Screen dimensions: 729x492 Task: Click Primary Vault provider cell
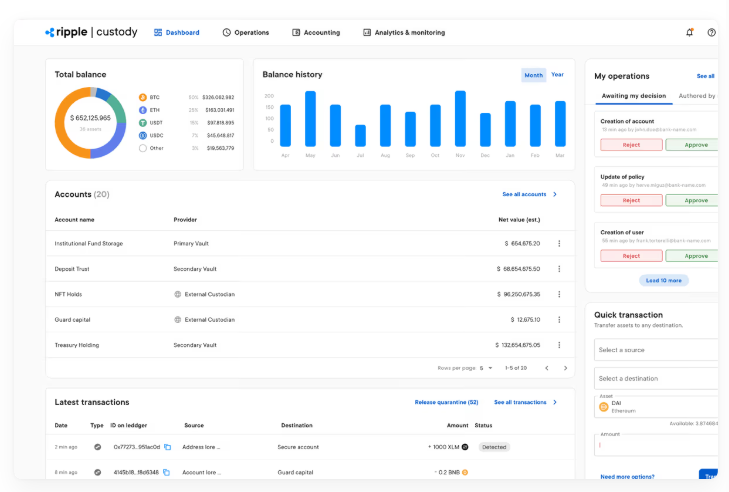(191, 243)
